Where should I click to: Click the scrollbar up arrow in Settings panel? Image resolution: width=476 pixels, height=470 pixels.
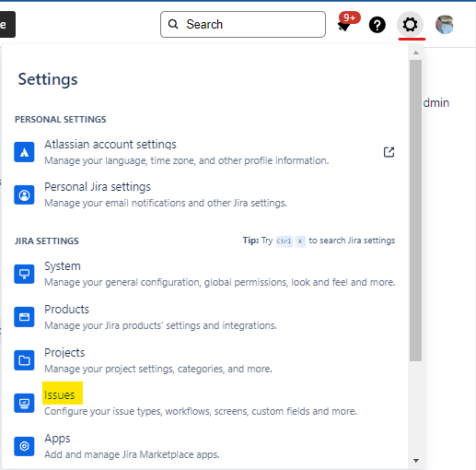[x=416, y=53]
